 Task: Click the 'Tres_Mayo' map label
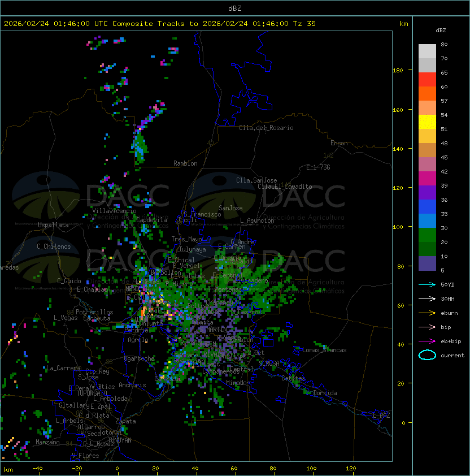186,239
